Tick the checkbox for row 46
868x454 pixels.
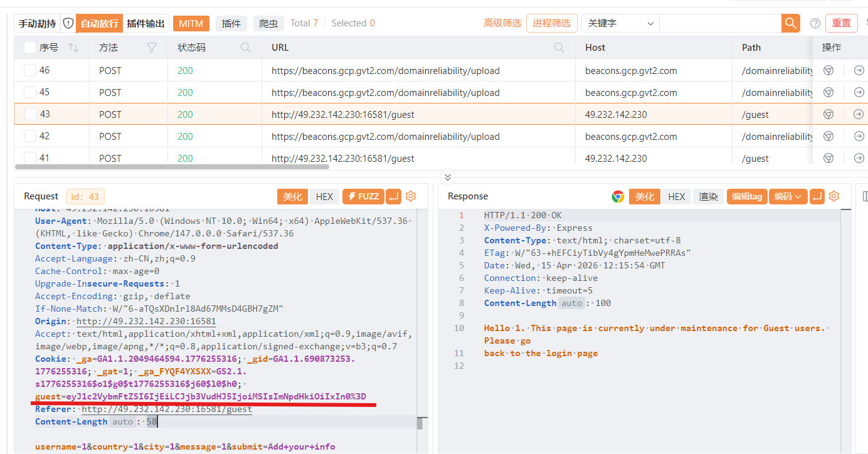30,70
